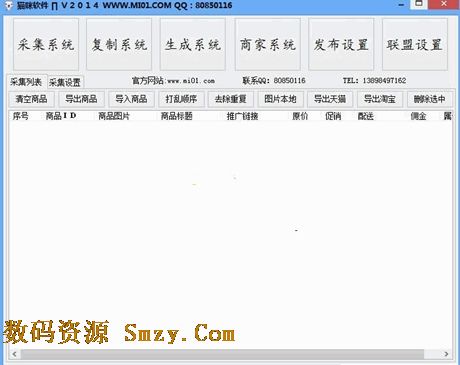
Task: Export to Tmall with 导出天猫
Action: coord(330,99)
